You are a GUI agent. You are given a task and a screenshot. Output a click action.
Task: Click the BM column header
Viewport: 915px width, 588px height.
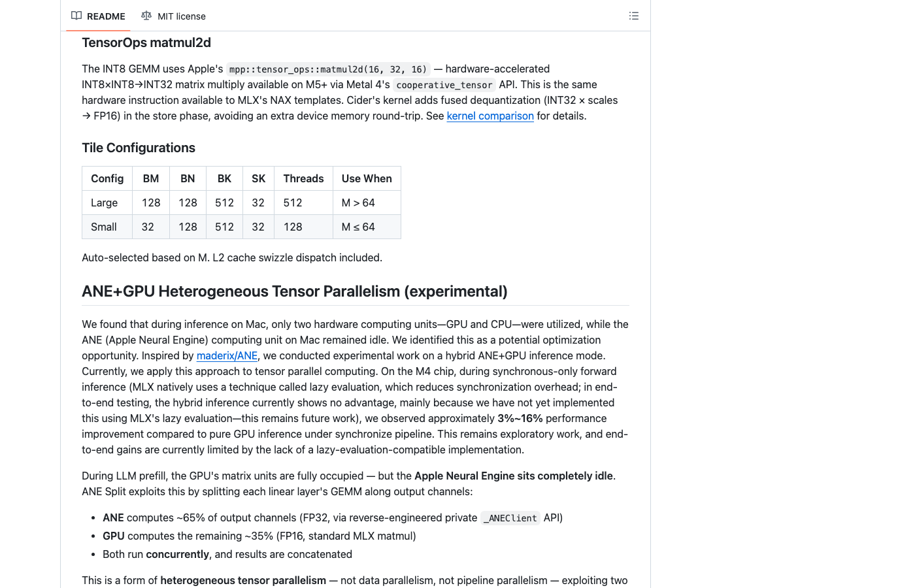point(151,178)
